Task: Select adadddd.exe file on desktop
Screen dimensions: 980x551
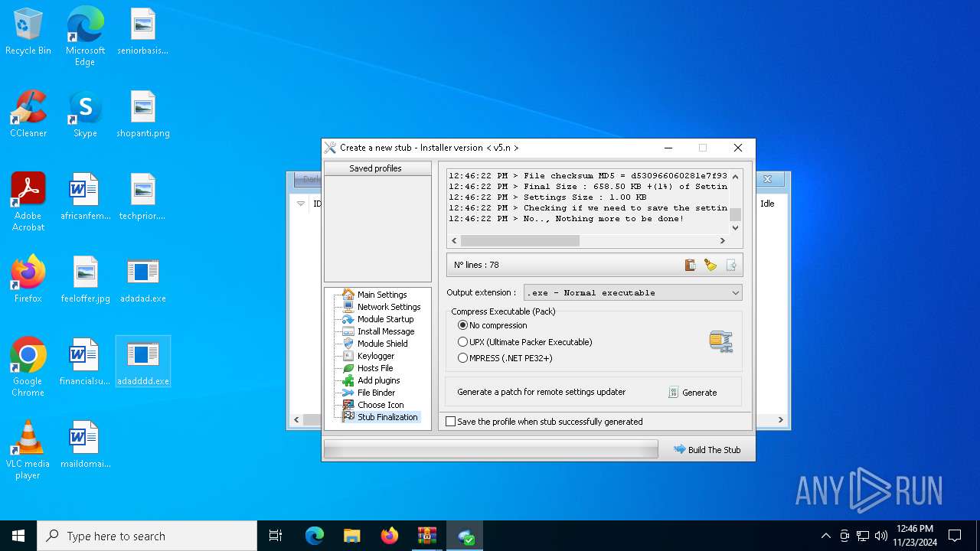Action: click(143, 361)
